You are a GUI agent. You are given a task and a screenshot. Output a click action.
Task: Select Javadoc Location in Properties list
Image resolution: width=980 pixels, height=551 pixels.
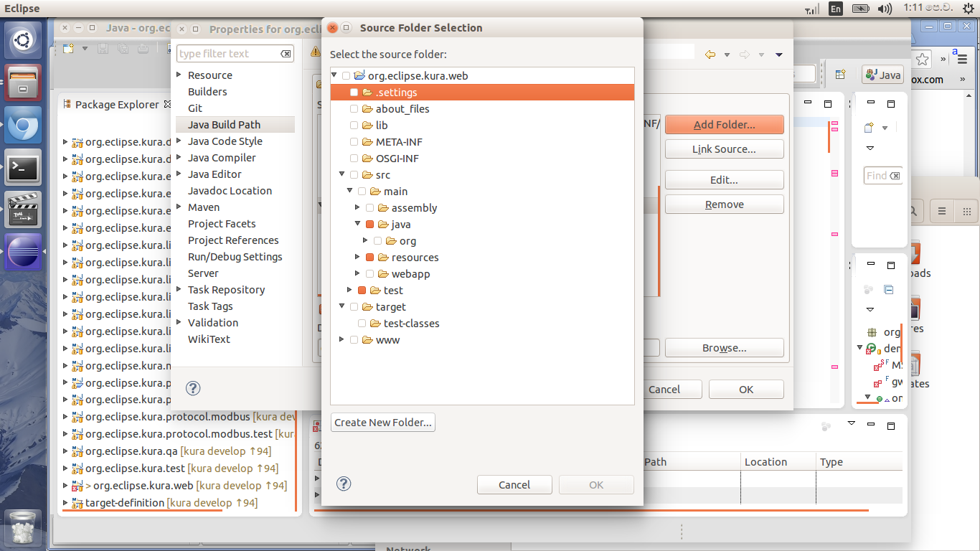click(x=230, y=191)
